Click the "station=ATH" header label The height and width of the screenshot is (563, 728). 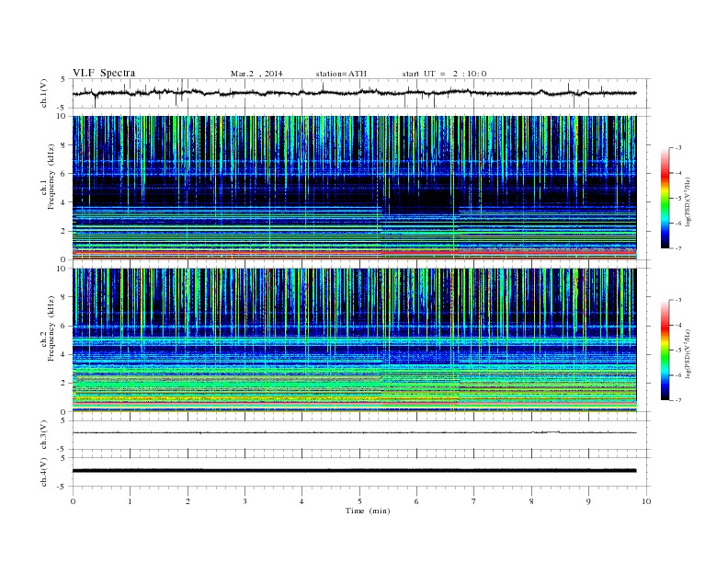(x=341, y=74)
